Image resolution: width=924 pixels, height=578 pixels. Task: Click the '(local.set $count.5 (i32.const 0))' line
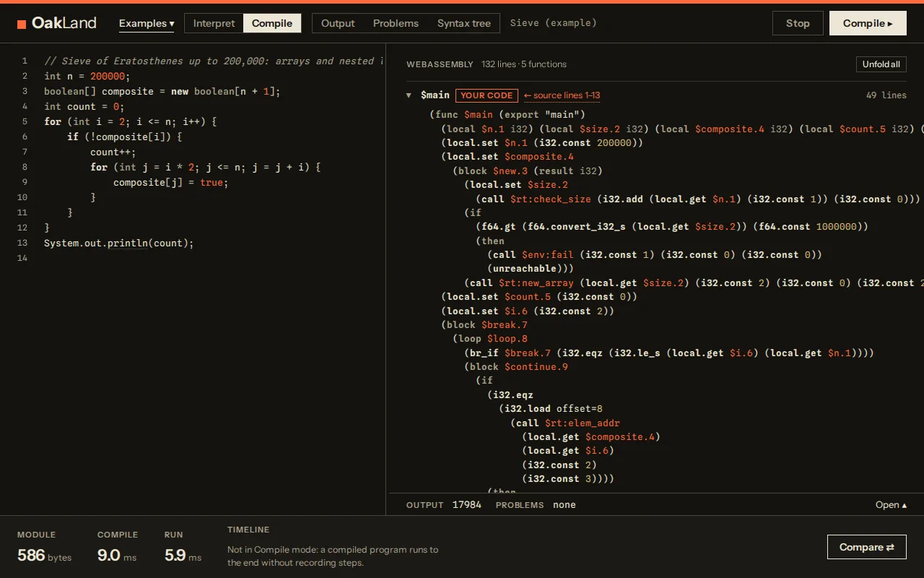pyautogui.click(x=539, y=296)
